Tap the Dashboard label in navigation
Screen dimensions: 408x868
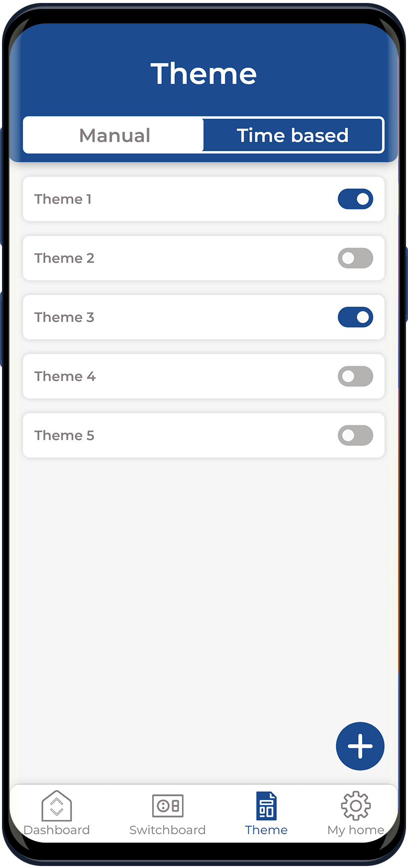point(56,830)
